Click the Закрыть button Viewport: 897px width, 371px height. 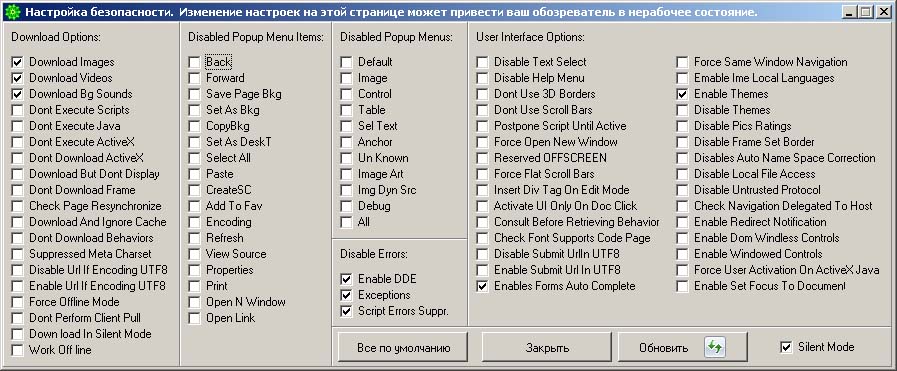[x=547, y=348]
